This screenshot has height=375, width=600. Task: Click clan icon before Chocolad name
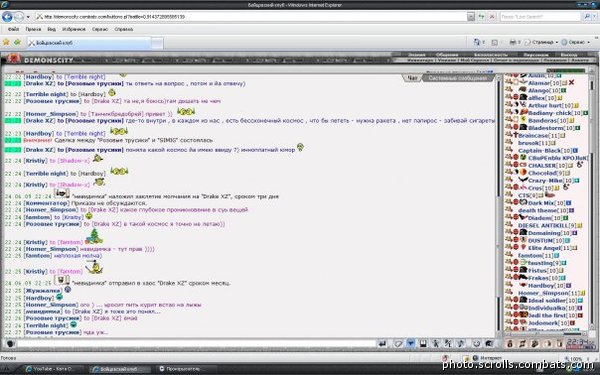(x=523, y=173)
